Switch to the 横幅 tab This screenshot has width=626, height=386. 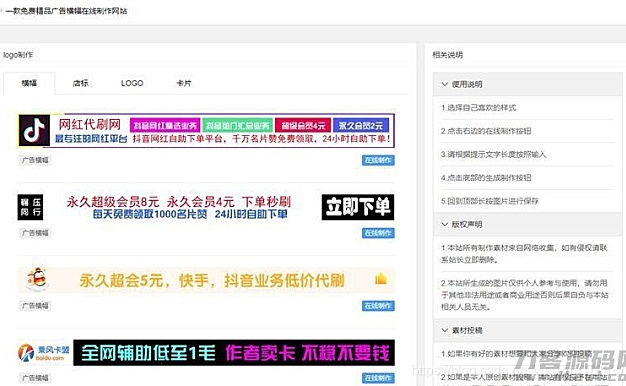point(29,83)
